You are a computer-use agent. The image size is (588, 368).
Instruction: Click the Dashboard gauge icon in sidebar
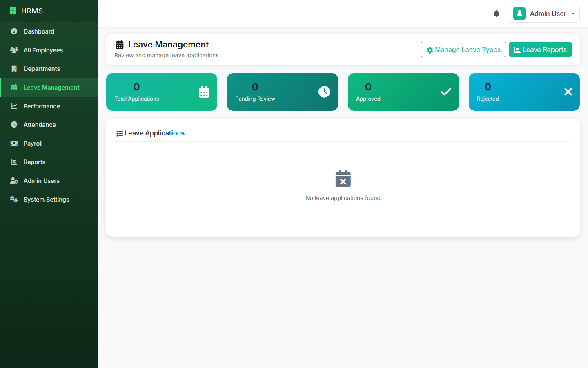(14, 31)
